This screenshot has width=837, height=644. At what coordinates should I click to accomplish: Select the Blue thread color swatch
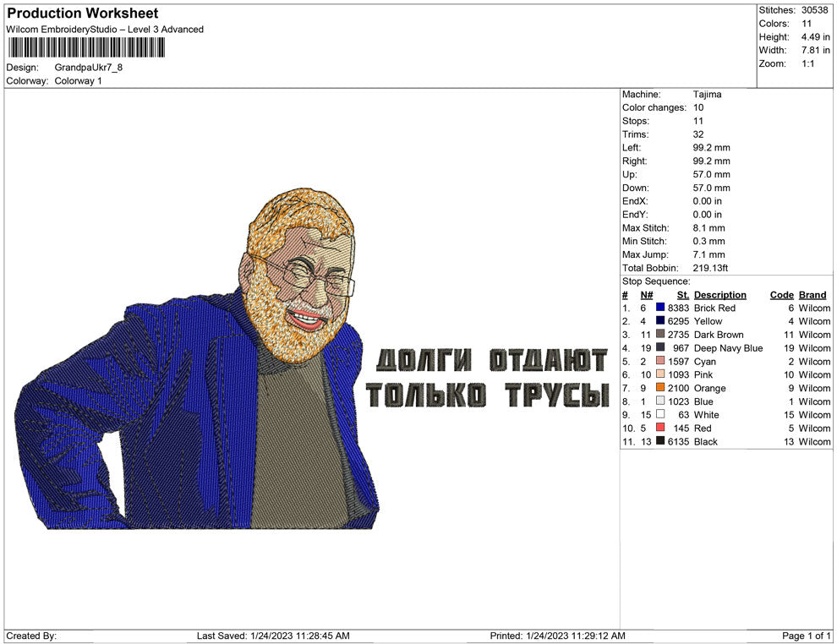tap(659, 401)
